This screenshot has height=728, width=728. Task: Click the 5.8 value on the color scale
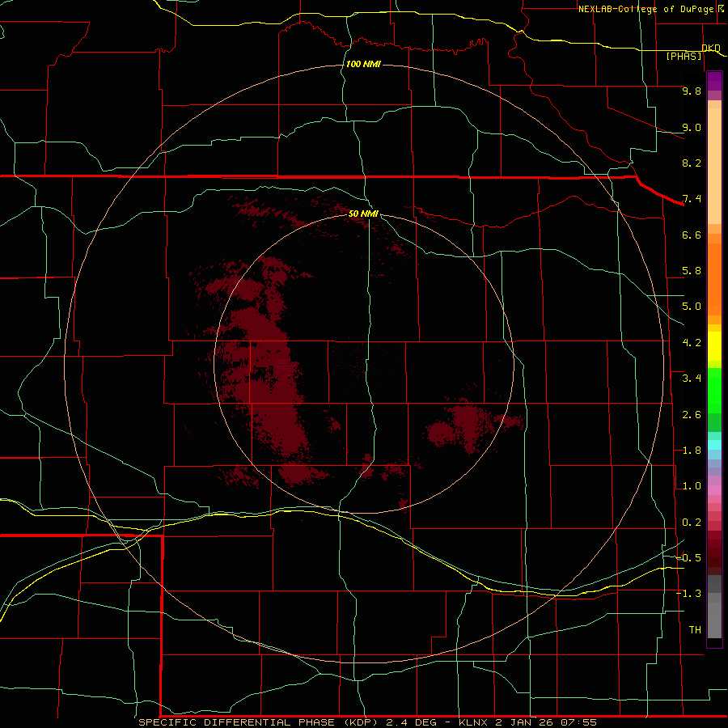pos(692,271)
